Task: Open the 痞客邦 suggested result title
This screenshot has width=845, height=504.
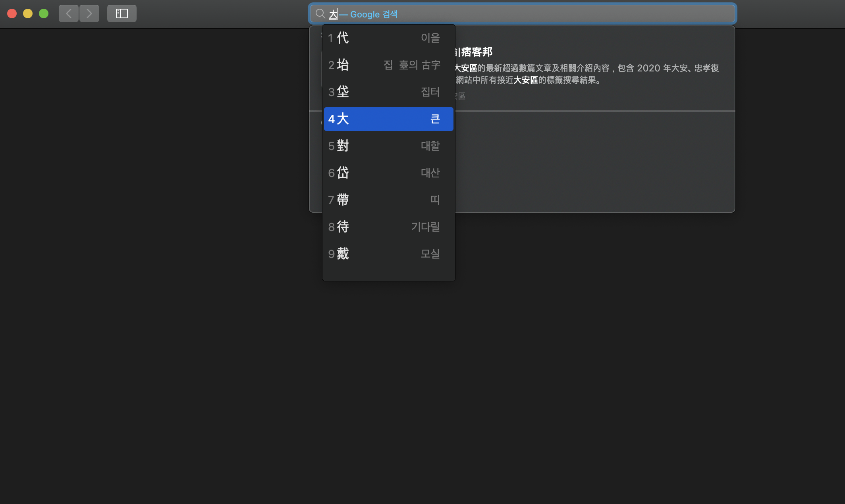Action: click(476, 52)
